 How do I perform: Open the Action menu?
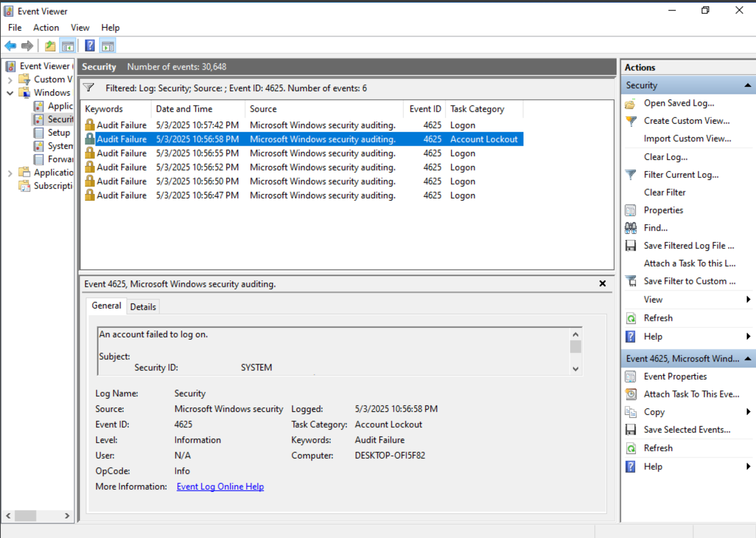pos(46,28)
